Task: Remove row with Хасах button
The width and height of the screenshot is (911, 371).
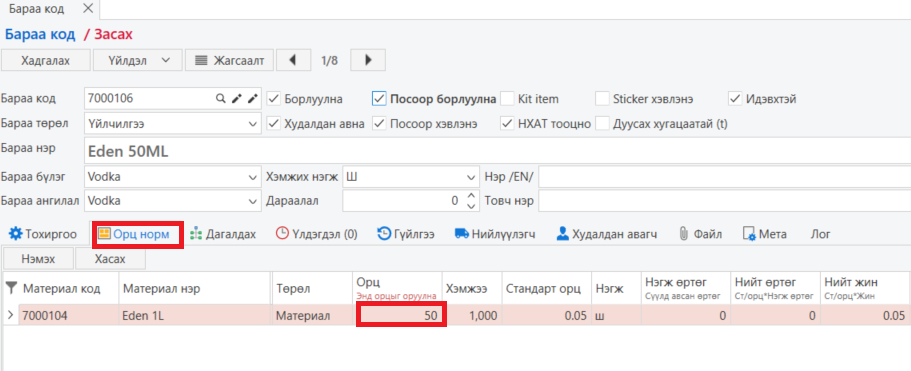Action: click(x=110, y=259)
